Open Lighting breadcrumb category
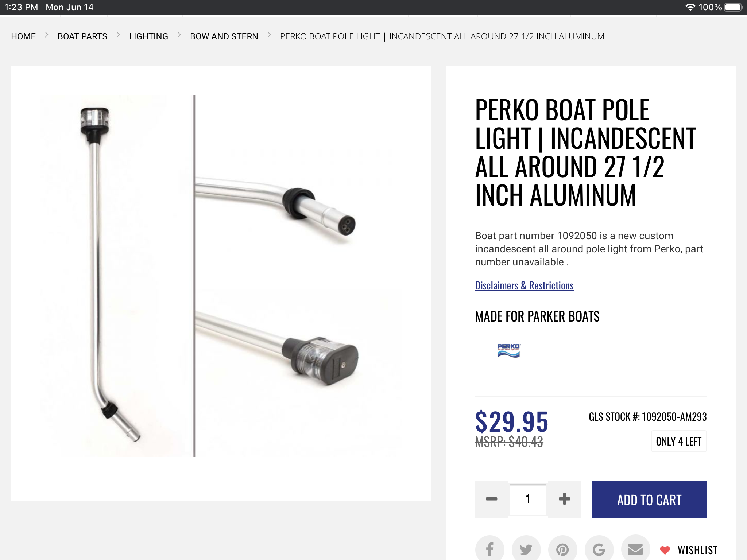The width and height of the screenshot is (747, 560). 148,36
